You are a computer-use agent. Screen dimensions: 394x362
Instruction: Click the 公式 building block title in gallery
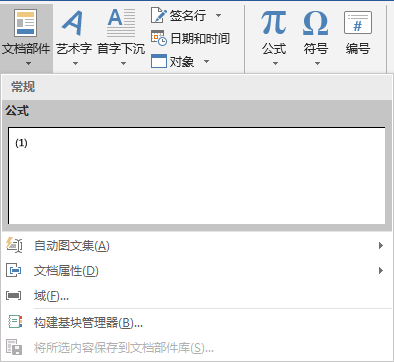(x=17, y=111)
